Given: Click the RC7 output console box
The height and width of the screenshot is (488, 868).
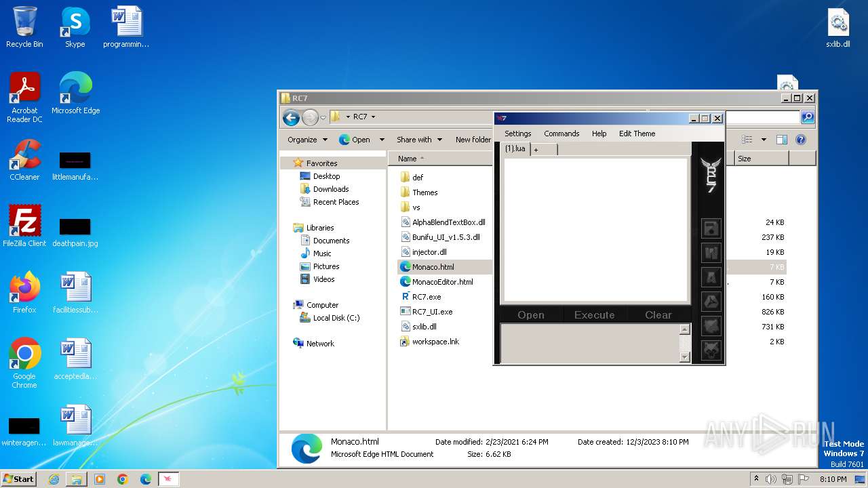Looking at the screenshot, I should point(590,343).
